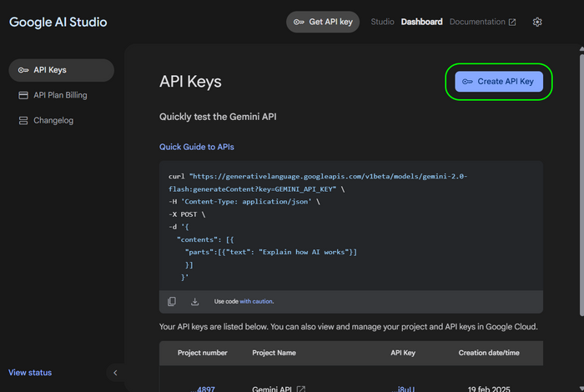Open the View status link
The image size is (584, 392).
click(x=30, y=372)
